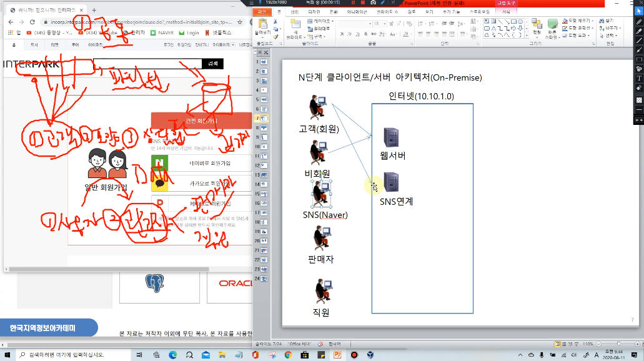
Task: Toggle underline formatting in font group
Action: [x=357, y=34]
